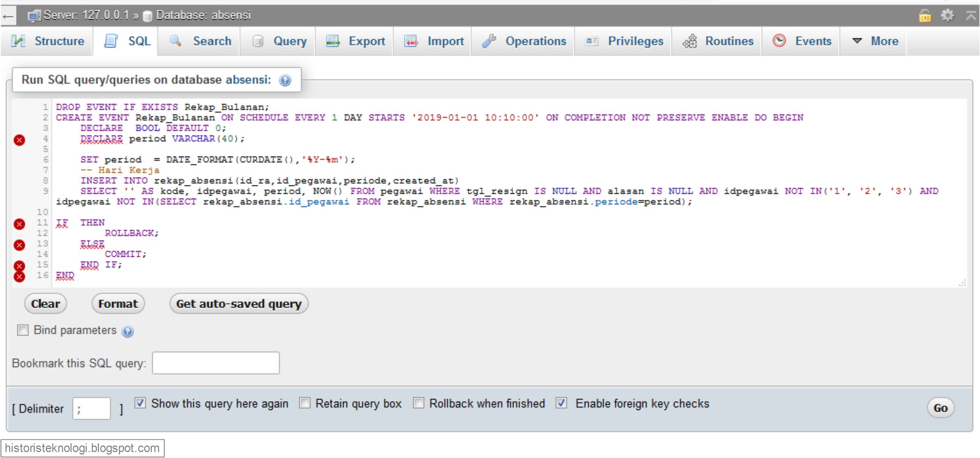Viewport: 980px width, 458px height.
Task: Click the Bookmark this SQL query field
Action: click(215, 363)
